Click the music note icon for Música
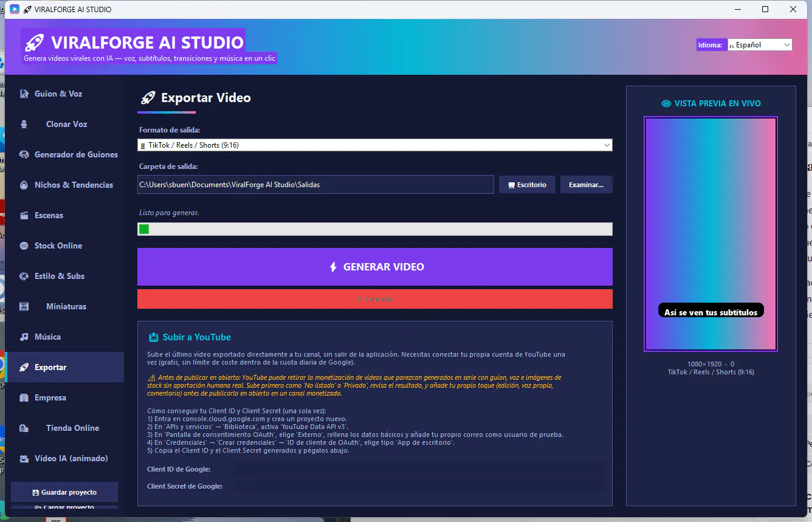Image resolution: width=812 pixels, height=522 pixels. (24, 337)
